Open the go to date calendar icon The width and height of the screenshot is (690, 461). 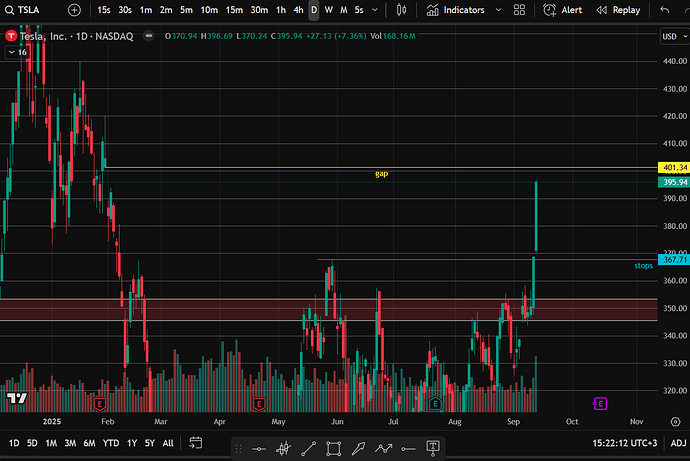[x=195, y=443]
